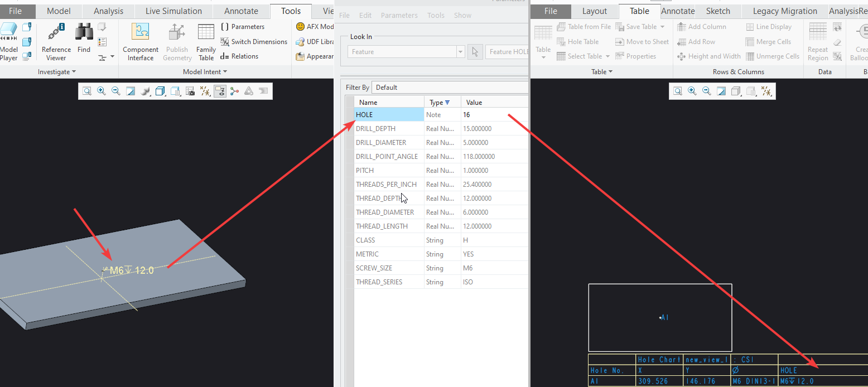Open the Family Table tool

pyautogui.click(x=206, y=41)
